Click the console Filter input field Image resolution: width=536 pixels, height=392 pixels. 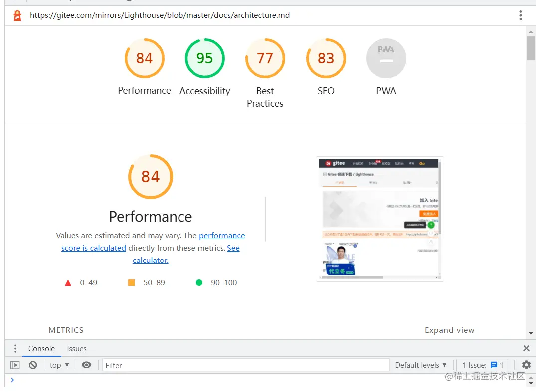click(x=246, y=365)
